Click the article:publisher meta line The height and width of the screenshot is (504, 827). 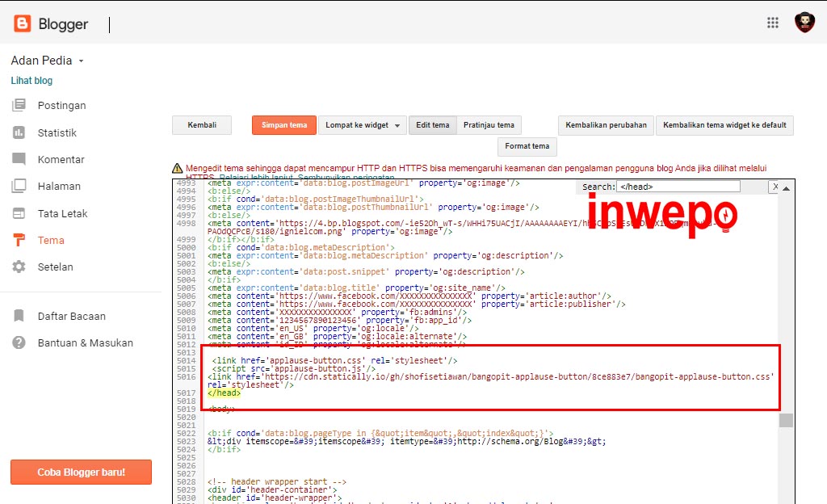417,304
